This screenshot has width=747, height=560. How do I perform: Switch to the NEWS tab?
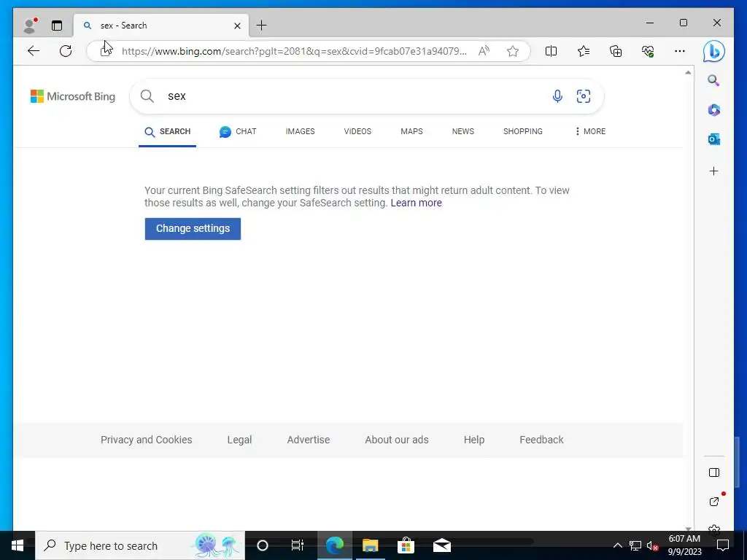coord(463,131)
